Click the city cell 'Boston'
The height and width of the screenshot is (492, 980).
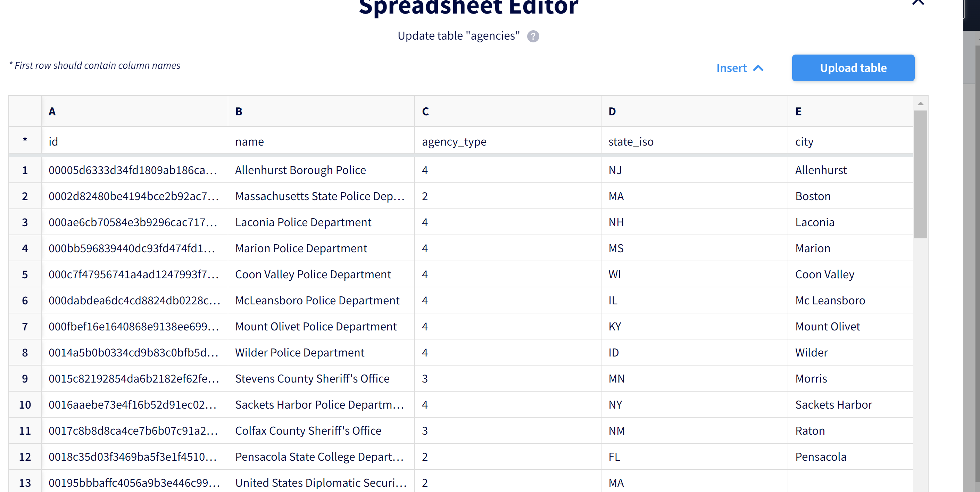pyautogui.click(x=851, y=196)
